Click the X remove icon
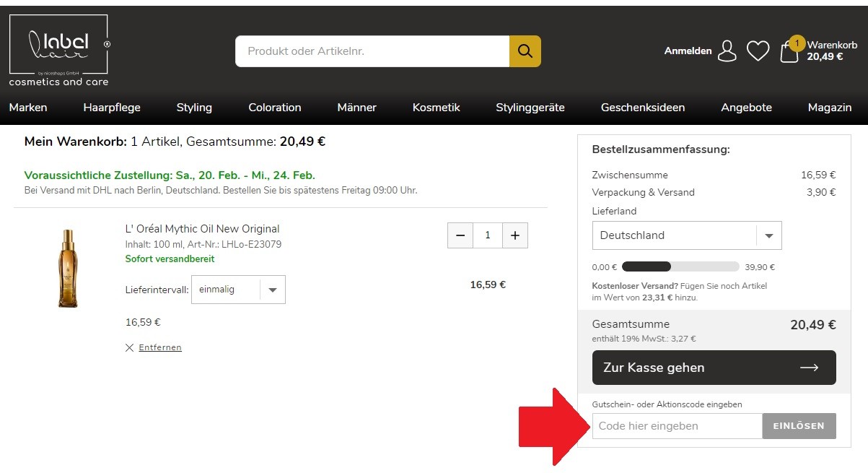 click(130, 347)
